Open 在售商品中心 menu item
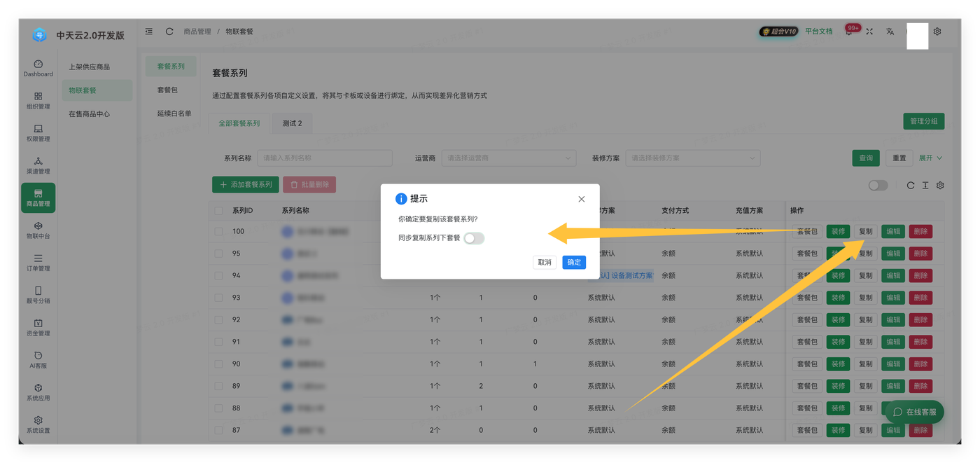The height and width of the screenshot is (463, 980). (x=90, y=114)
